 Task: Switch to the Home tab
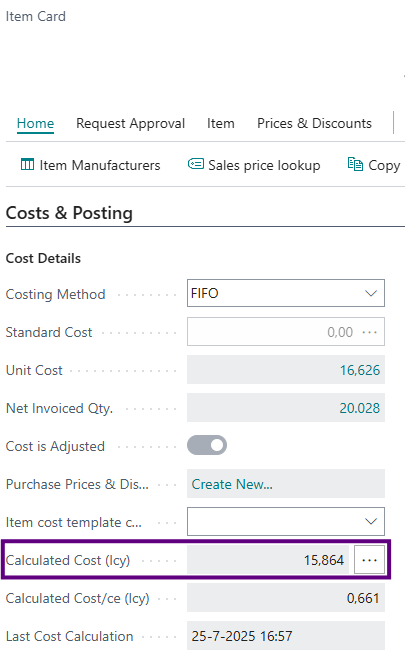point(35,124)
